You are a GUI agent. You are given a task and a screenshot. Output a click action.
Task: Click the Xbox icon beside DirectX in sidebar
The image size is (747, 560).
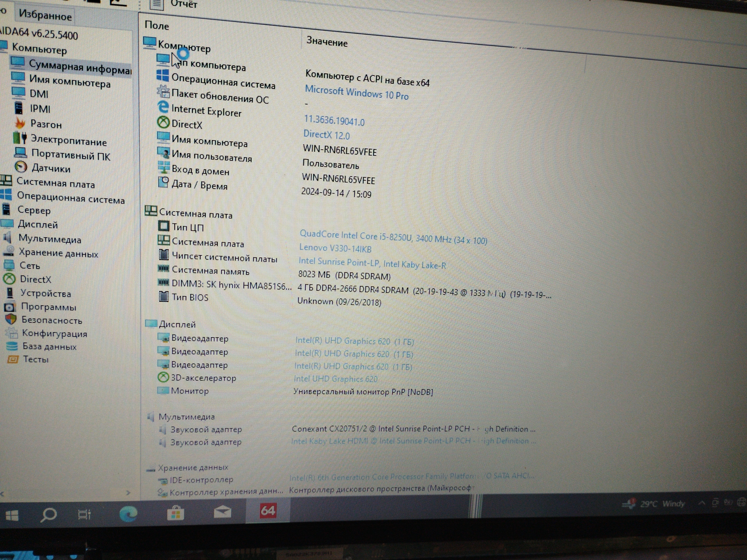coord(9,279)
